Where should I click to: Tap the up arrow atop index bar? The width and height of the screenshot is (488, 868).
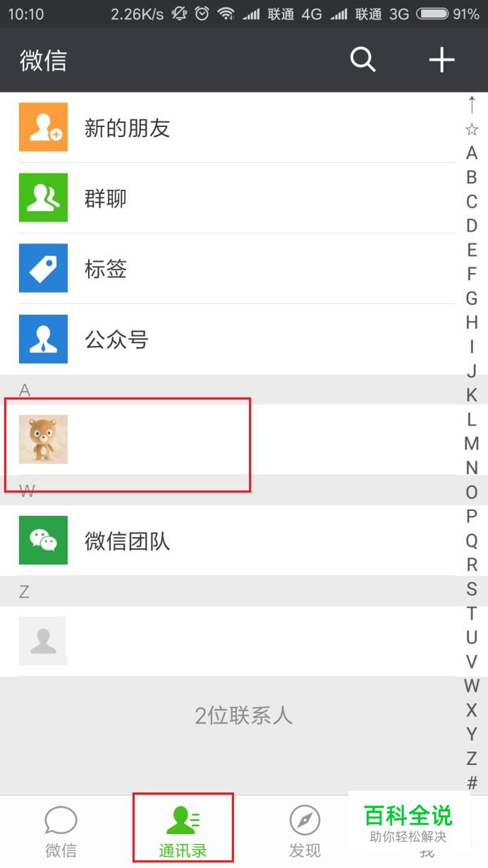pyautogui.click(x=472, y=104)
